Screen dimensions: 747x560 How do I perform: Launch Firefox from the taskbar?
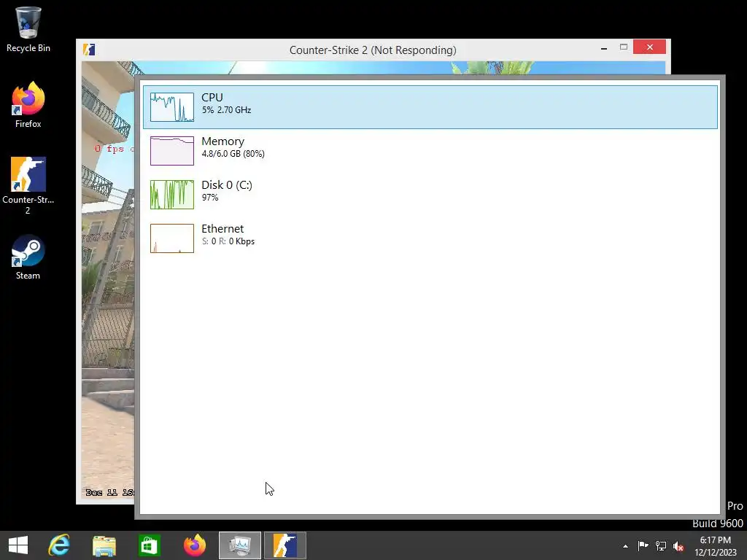(194, 545)
